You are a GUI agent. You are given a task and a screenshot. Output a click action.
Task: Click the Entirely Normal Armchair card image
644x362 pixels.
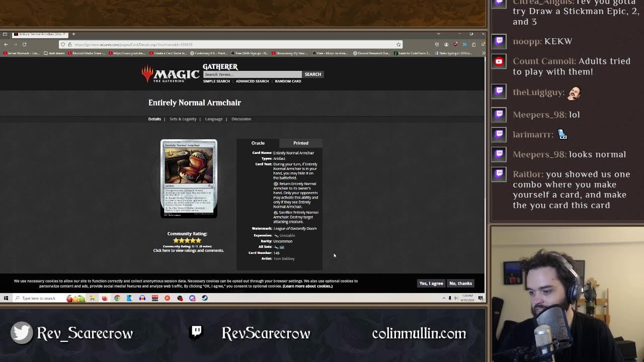(189, 178)
